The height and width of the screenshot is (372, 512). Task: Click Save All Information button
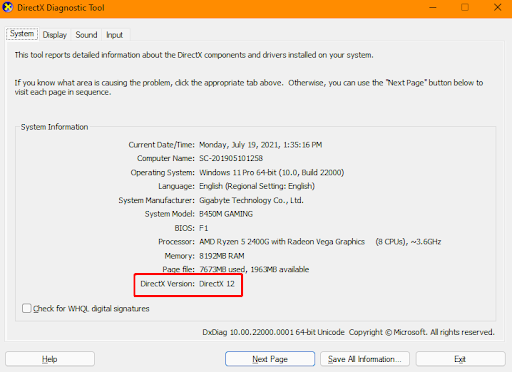pyautogui.click(x=365, y=359)
